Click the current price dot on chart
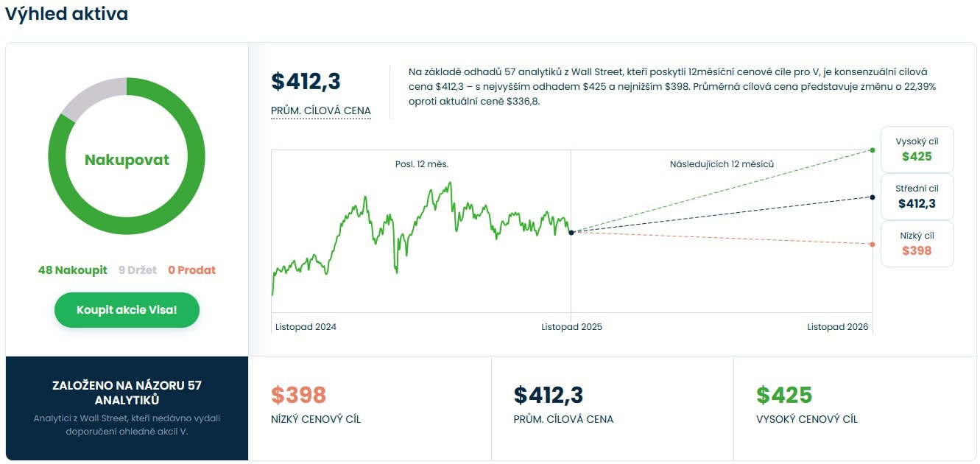The width and height of the screenshot is (980, 464). click(x=571, y=233)
